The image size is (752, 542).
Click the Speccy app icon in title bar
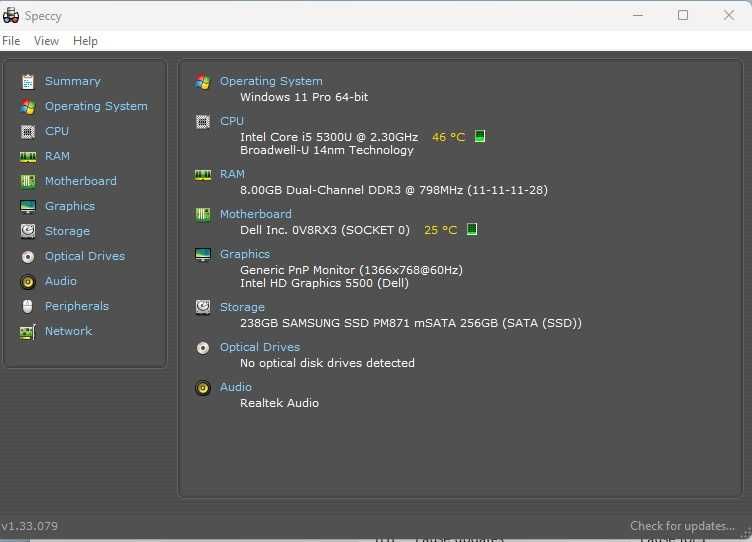click(11, 15)
